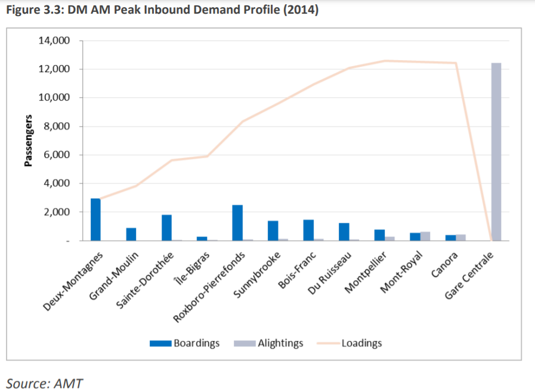Click the Sainte-Dorothée boardings bar

tap(166, 228)
